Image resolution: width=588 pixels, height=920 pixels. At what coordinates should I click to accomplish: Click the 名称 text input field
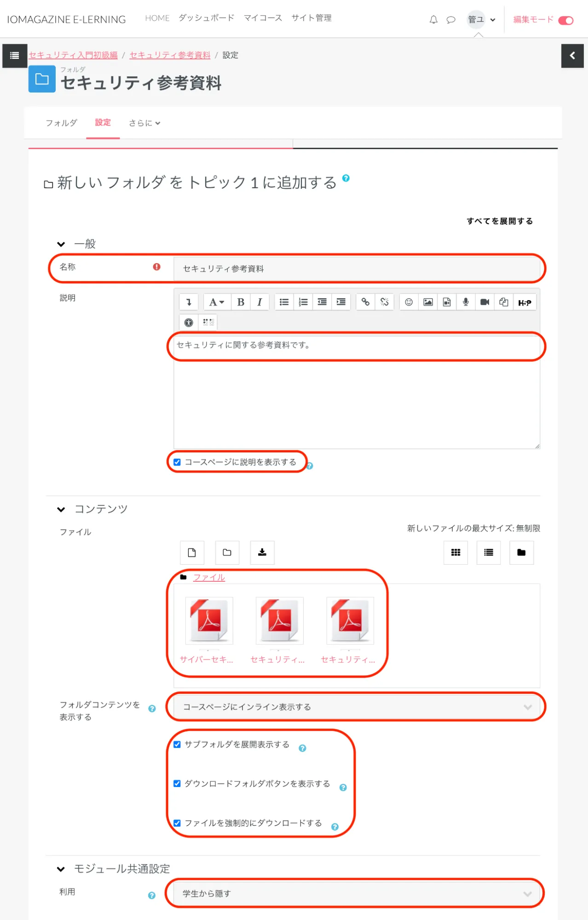(x=356, y=269)
